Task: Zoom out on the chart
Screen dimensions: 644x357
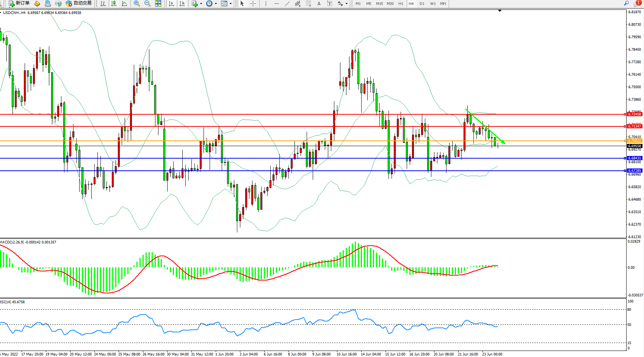Action: 147,3
